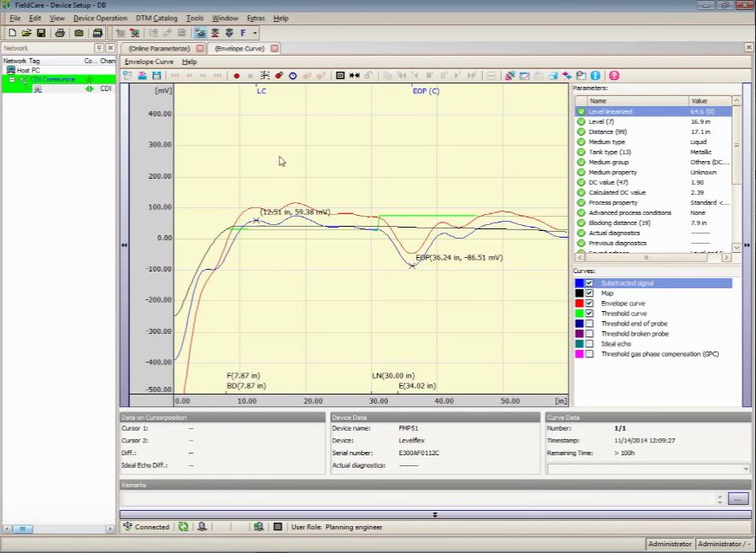Select the Level linearized parameter row
Viewport: 756px width, 553px height.
click(653, 111)
